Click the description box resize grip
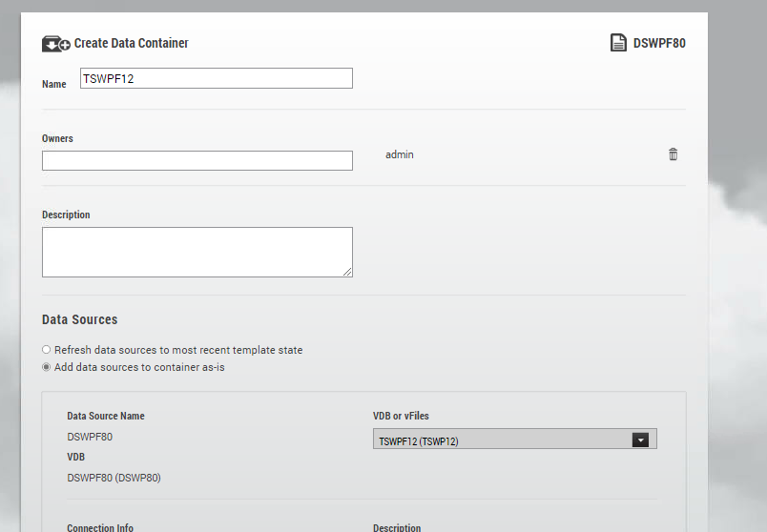Viewport: 767px width, 532px height. tap(347, 272)
